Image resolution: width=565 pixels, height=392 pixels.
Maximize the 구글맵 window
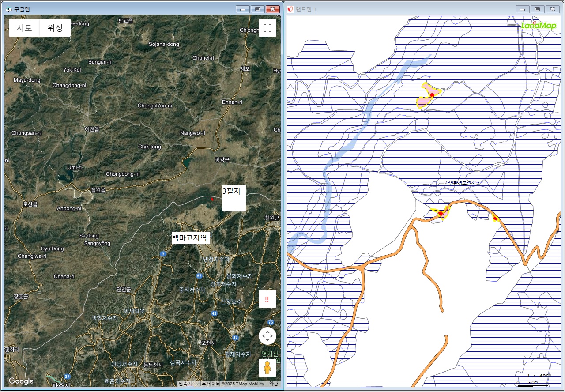257,9
